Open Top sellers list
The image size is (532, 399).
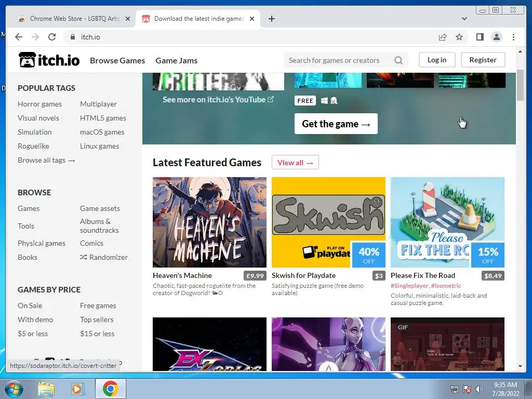click(97, 320)
